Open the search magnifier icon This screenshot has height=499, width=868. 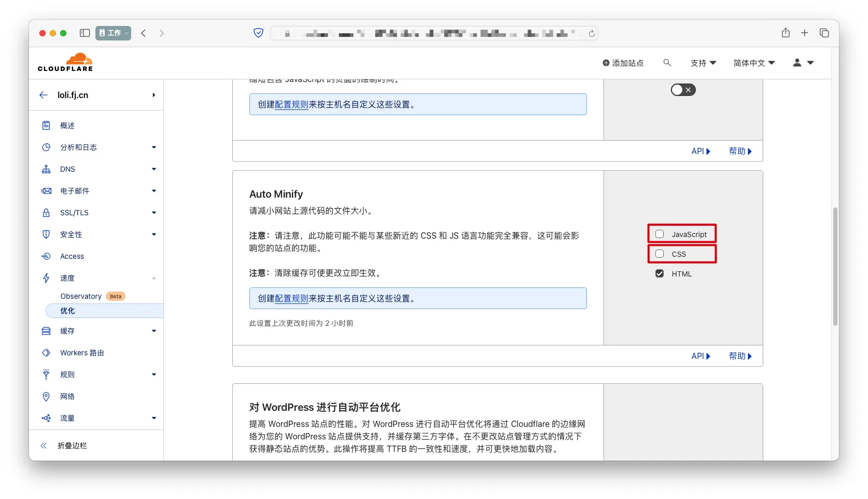tap(667, 63)
